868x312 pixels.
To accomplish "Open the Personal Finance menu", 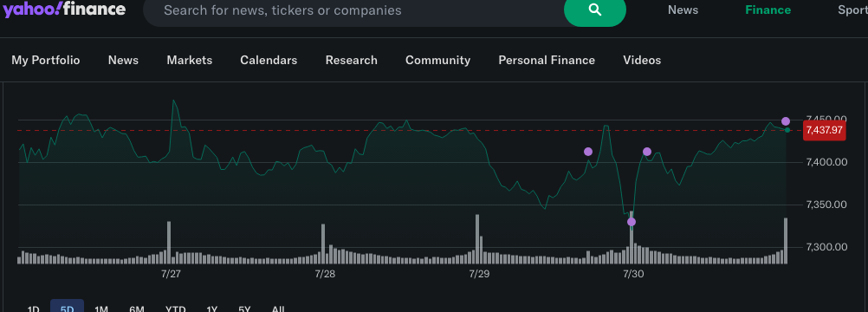I will click(x=547, y=60).
